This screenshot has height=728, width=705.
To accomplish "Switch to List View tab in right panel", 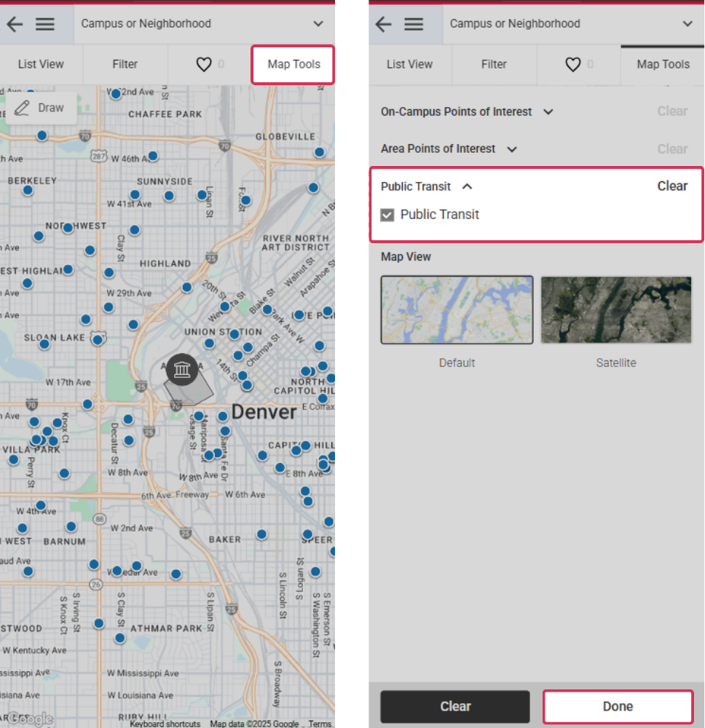I will click(409, 64).
